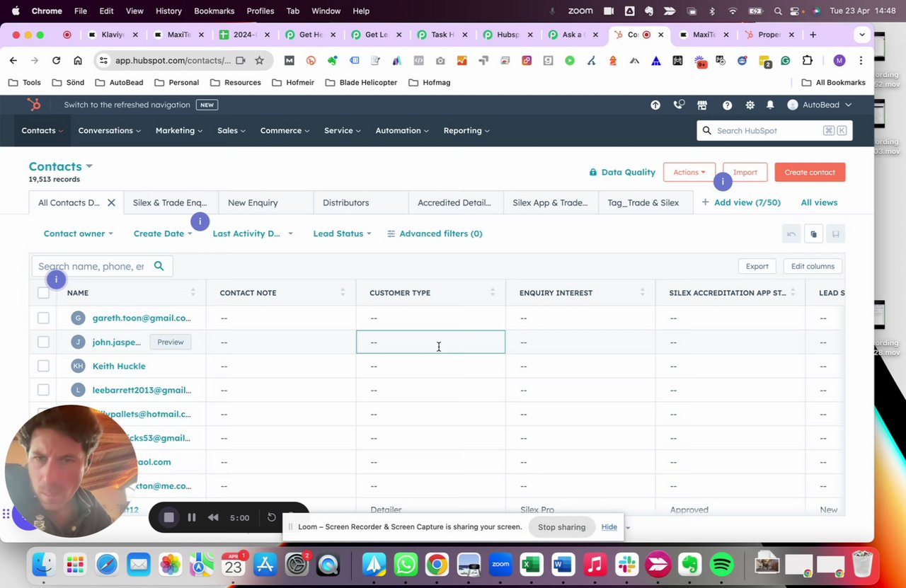Screen dimensions: 906x588
Task: Click the Chrome reload page button
Action: (56, 60)
